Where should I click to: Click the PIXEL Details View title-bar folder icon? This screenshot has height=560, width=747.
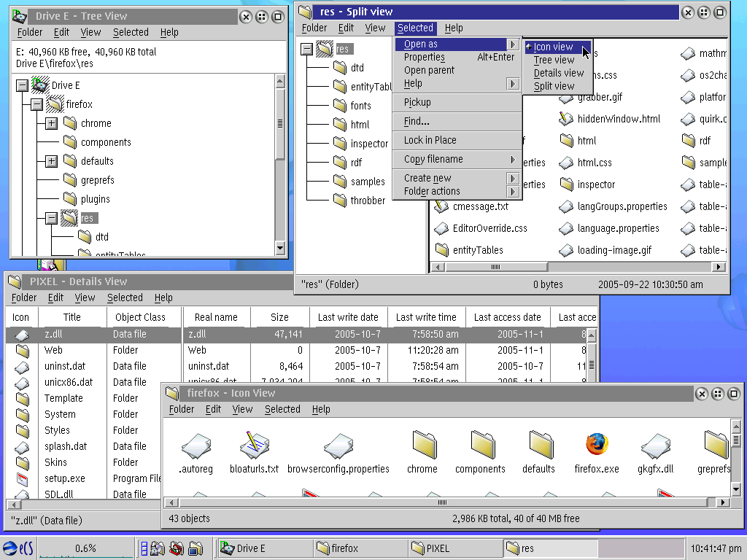click(x=15, y=281)
